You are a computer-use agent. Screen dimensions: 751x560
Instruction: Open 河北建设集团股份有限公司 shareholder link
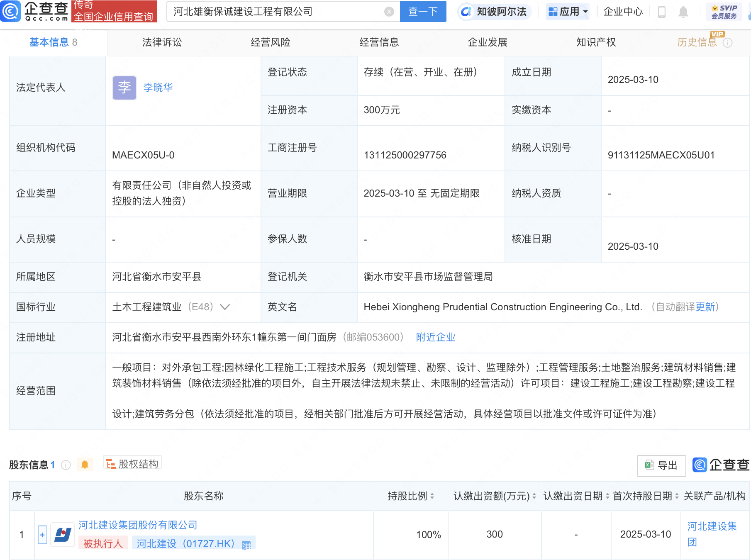[138, 525]
